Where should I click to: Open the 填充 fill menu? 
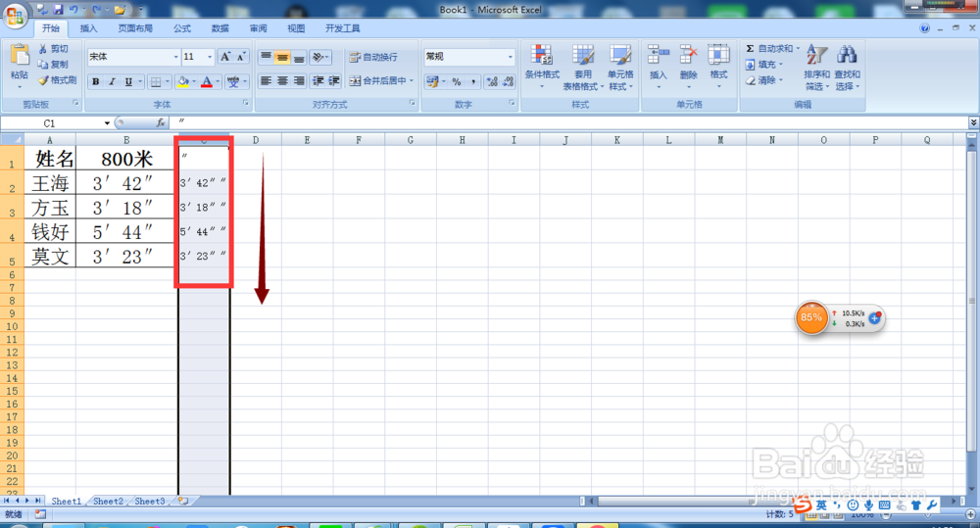point(763,65)
